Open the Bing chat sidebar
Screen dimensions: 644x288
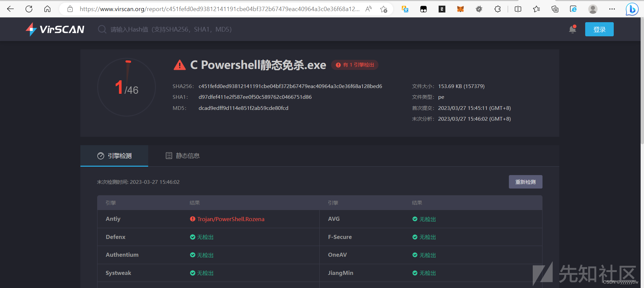[x=632, y=9]
